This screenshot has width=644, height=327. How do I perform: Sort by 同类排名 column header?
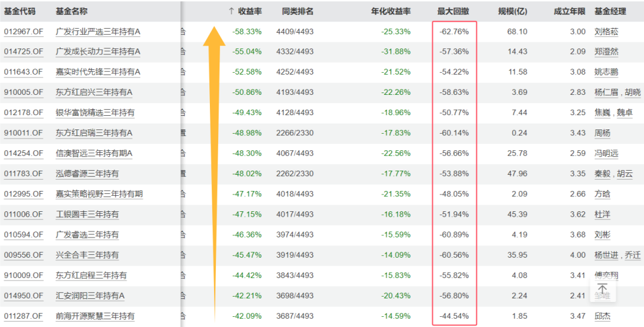pos(298,11)
